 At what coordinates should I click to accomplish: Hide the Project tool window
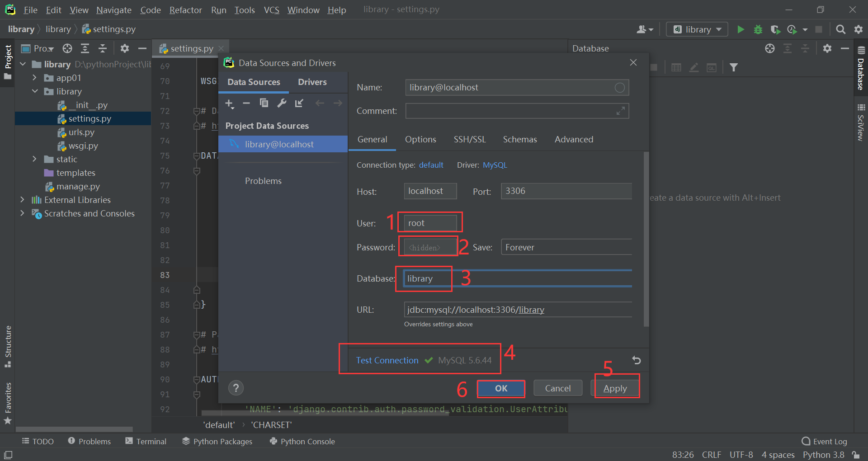point(142,48)
